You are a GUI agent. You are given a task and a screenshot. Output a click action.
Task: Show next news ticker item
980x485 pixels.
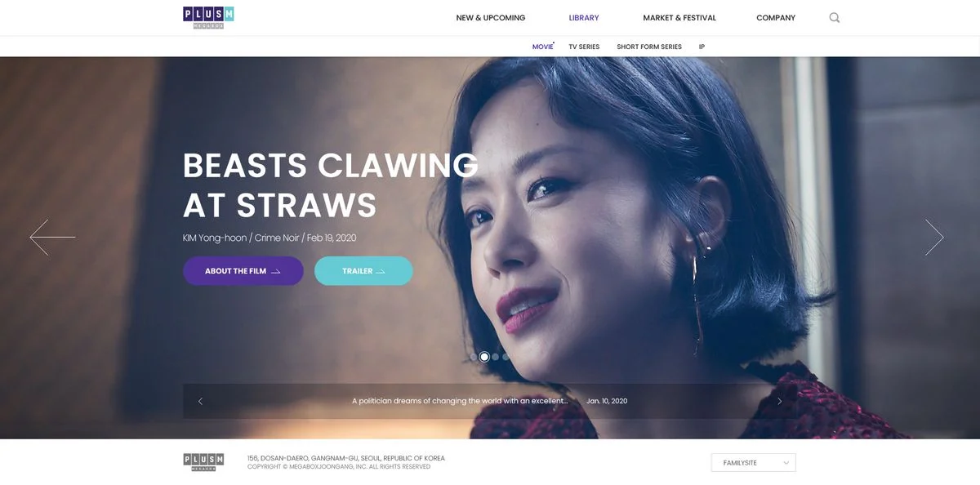[x=779, y=401]
